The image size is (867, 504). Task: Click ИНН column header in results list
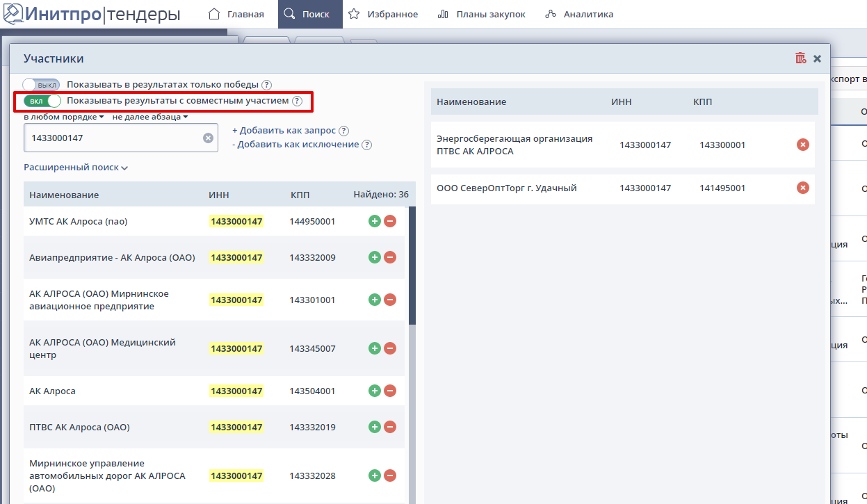click(x=219, y=195)
